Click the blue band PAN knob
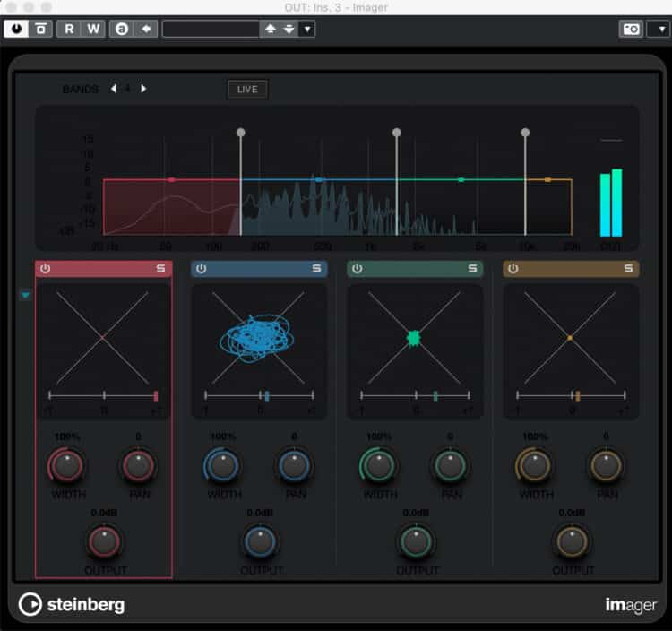672x631 pixels. 294,464
